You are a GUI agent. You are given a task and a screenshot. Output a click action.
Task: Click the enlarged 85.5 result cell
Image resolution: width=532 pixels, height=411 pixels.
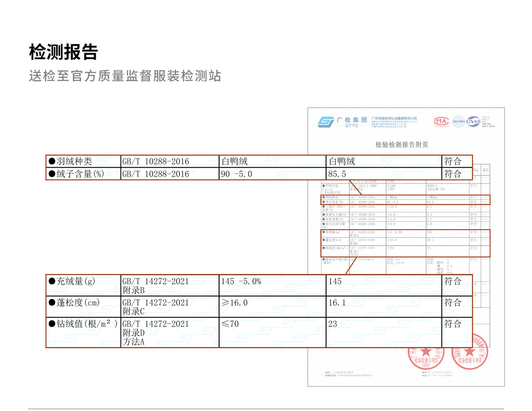pos(384,174)
